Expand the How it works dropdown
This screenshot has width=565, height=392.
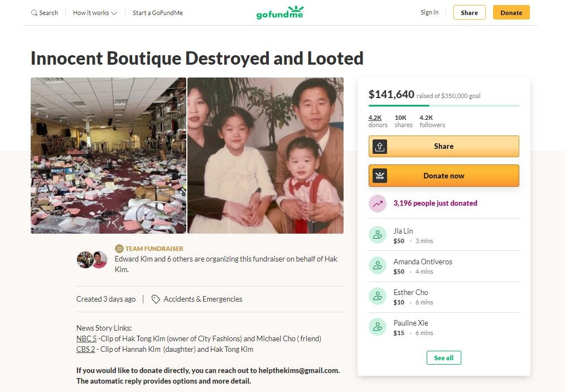(x=95, y=13)
